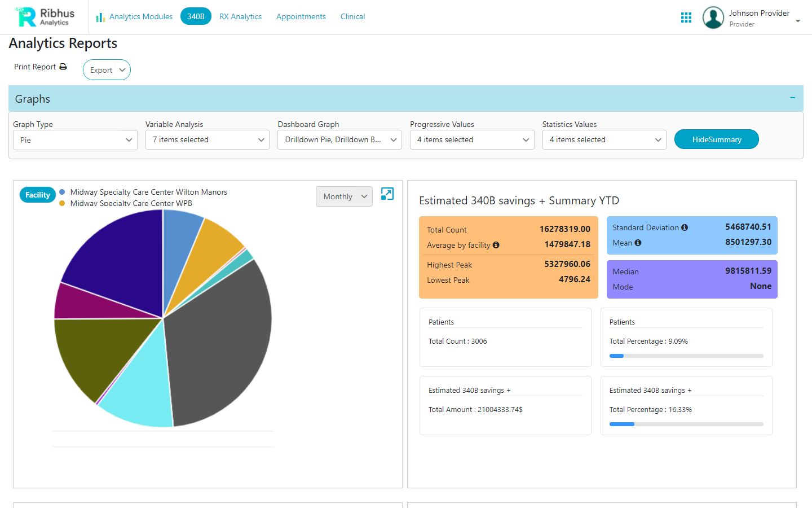Click the info icon next to Standard Deviation

point(684,227)
